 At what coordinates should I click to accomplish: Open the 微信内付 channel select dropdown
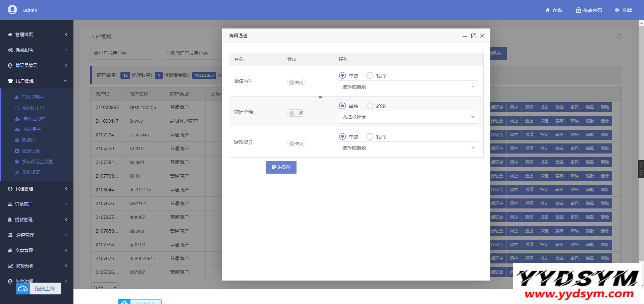408,87
